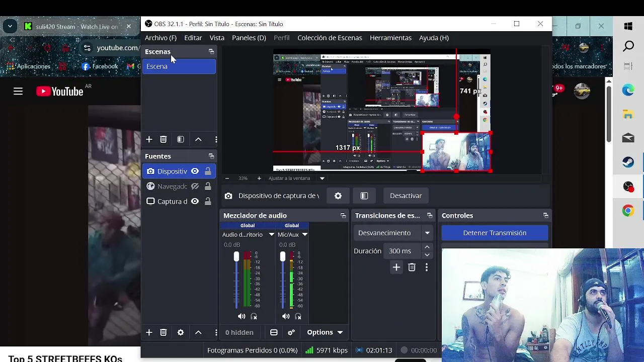Open the mixer Options dropdown
This screenshot has height=362, width=644.
pyautogui.click(x=325, y=332)
